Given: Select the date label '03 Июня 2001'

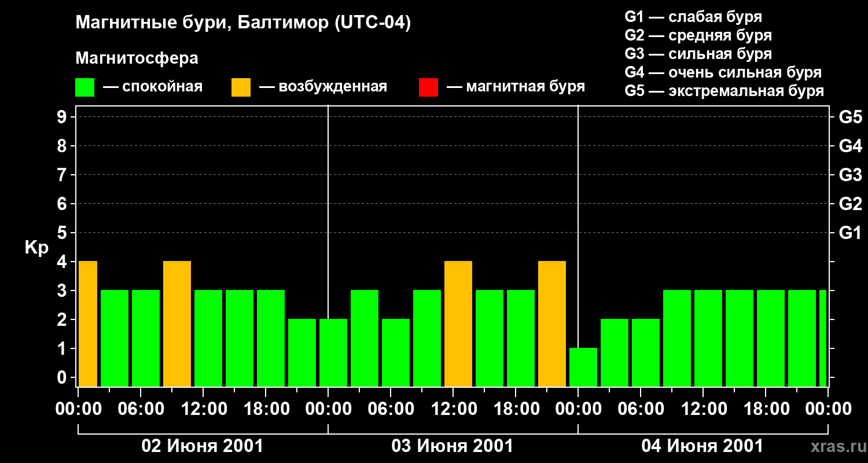Looking at the screenshot, I should 453,446.
